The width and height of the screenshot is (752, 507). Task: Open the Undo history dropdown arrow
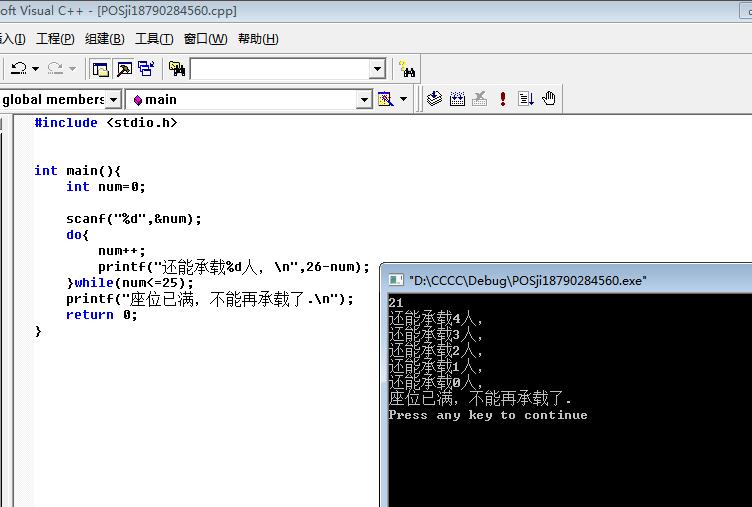[35, 69]
